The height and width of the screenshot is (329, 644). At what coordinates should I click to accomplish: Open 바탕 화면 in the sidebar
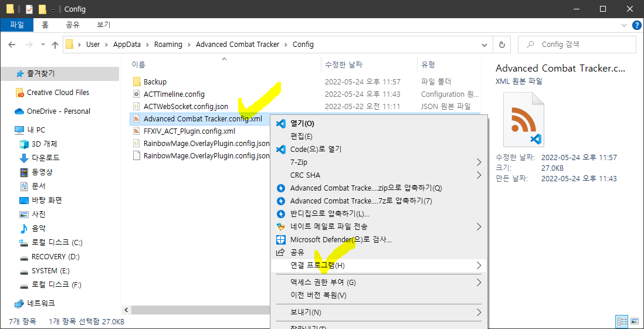47,201
